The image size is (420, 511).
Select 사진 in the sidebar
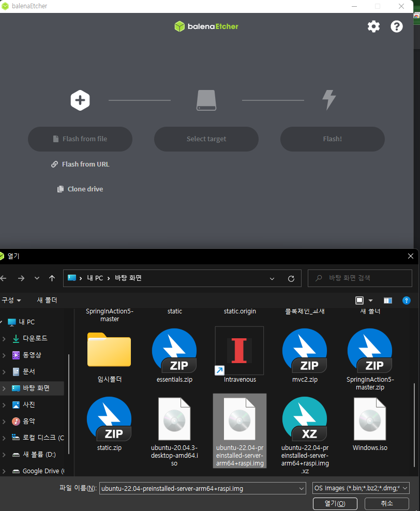coord(23,405)
